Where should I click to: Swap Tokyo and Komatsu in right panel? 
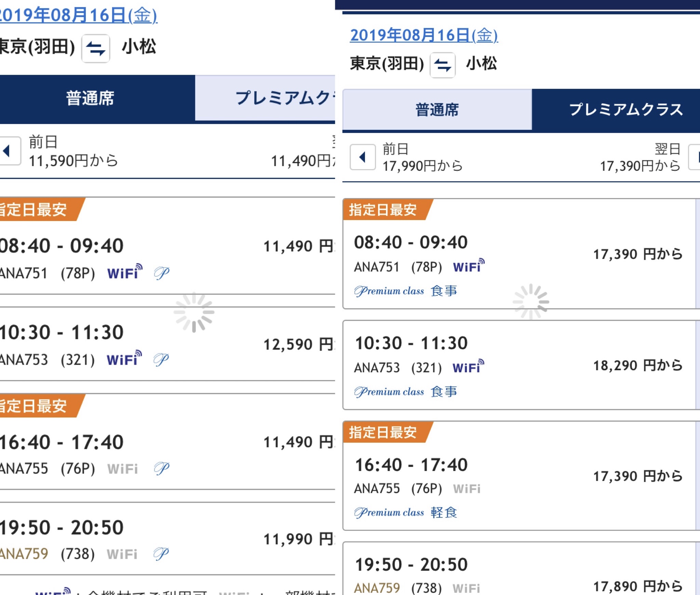[x=443, y=65]
